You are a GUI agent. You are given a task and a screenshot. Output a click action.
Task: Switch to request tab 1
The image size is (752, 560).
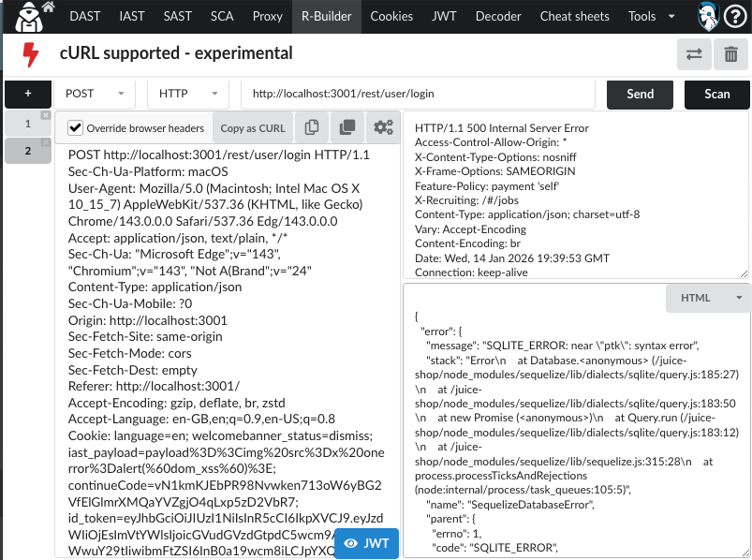click(28, 123)
